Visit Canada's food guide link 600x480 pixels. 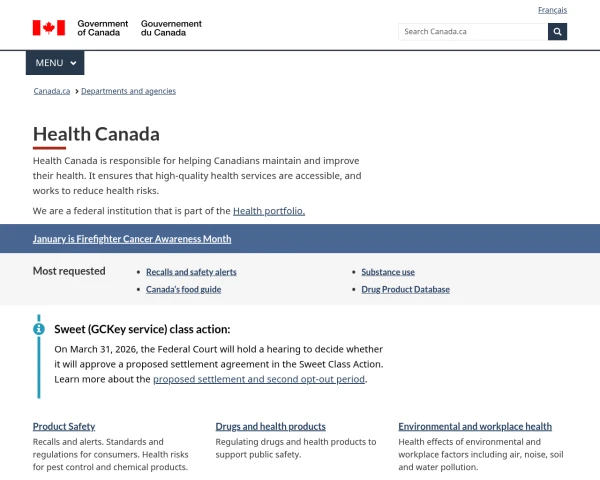pos(183,289)
